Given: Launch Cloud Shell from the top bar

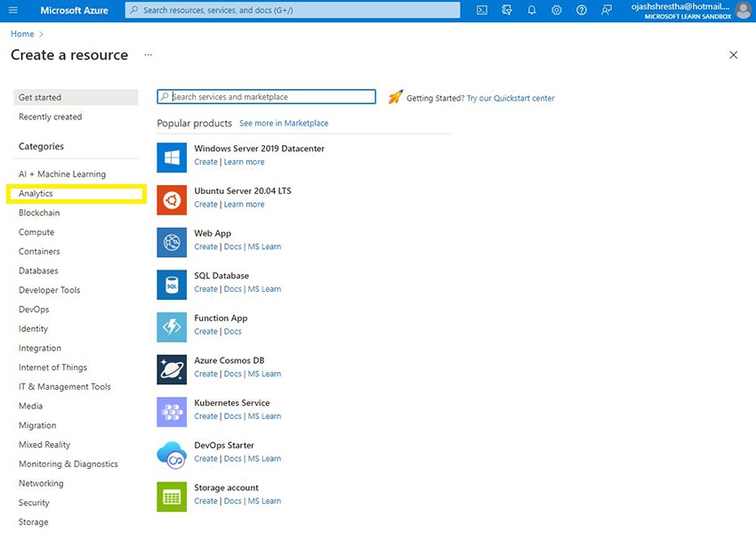Looking at the screenshot, I should point(482,10).
